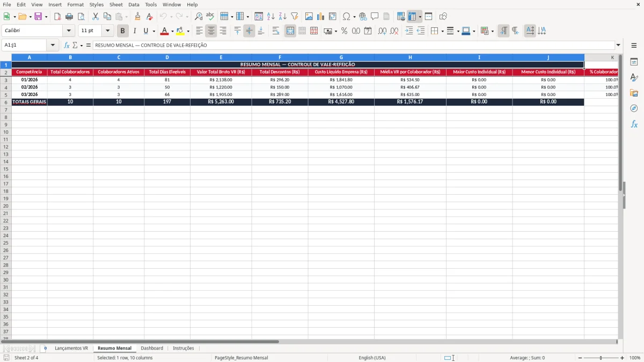The width and height of the screenshot is (644, 362).
Task: Expand Open document dropdown arrow
Action: [30, 17]
